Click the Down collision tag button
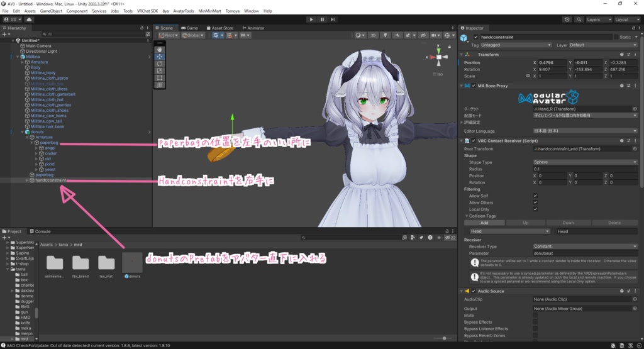644x349 pixels. pos(569,223)
